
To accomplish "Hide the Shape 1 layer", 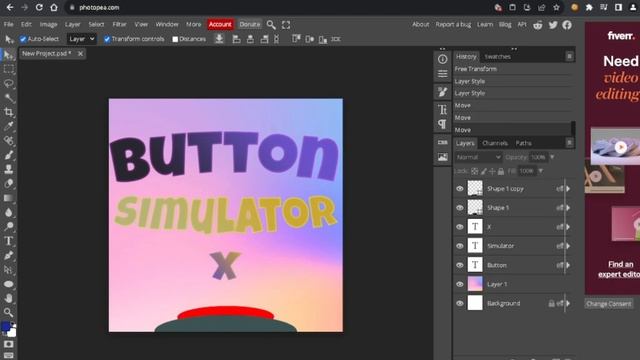I will point(460,208).
